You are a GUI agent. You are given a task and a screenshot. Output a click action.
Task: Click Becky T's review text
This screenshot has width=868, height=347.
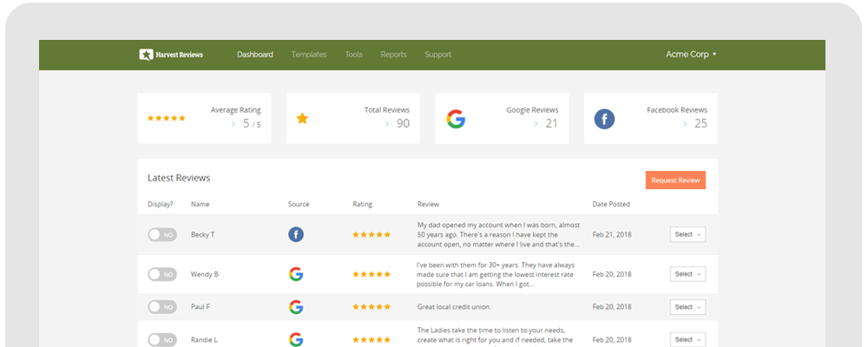click(498, 234)
